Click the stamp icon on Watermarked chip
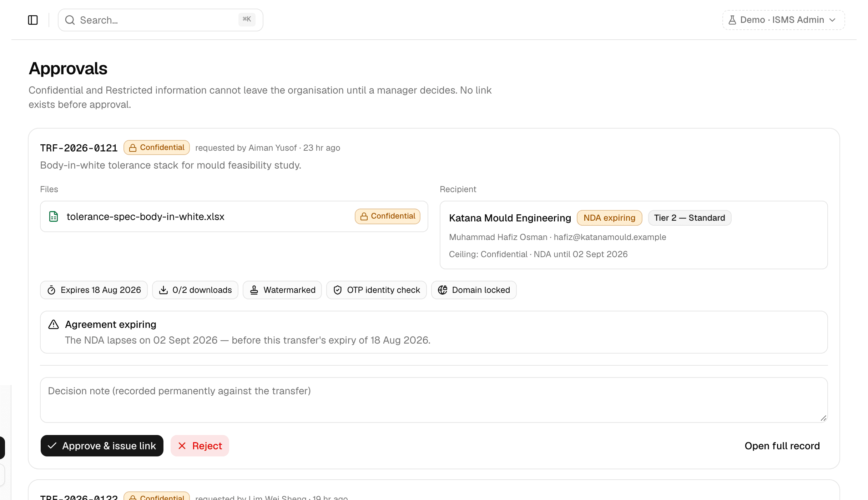Viewport: 868px width, 500px height. coord(254,290)
